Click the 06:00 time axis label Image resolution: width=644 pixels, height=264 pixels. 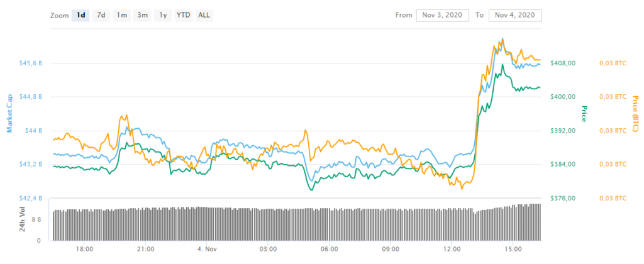click(x=330, y=249)
